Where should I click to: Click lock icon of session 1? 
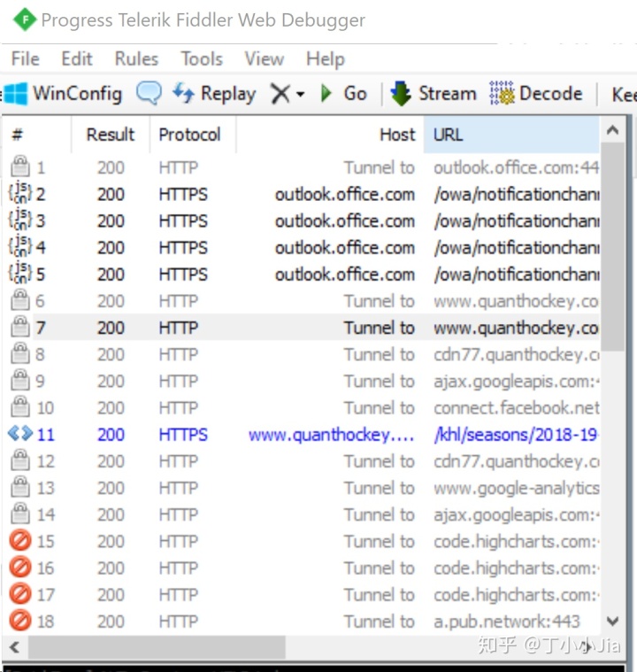(20, 166)
